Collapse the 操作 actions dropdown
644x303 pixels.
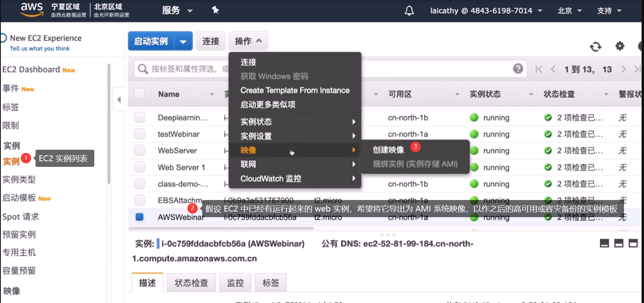(x=248, y=41)
